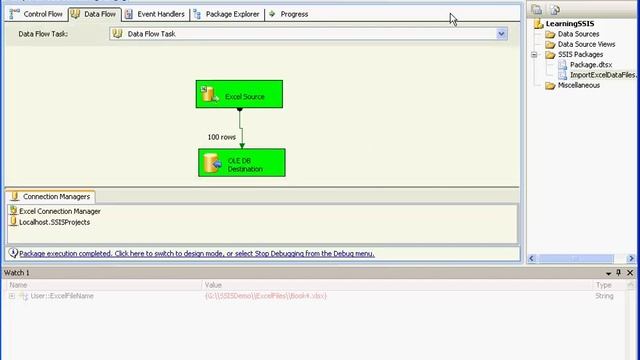Click the Data Flow tab icon
640x360 pixels.
(76, 14)
